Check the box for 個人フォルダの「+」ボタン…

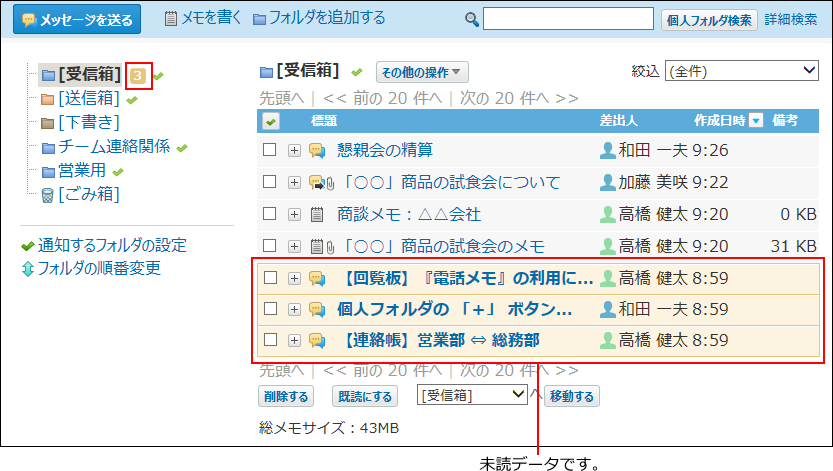(x=270, y=309)
